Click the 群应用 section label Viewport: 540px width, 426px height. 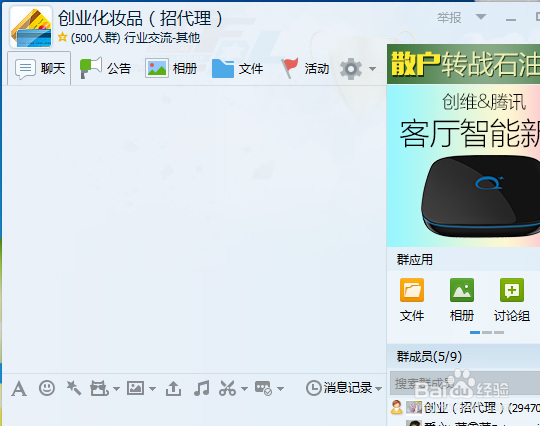[x=415, y=259]
